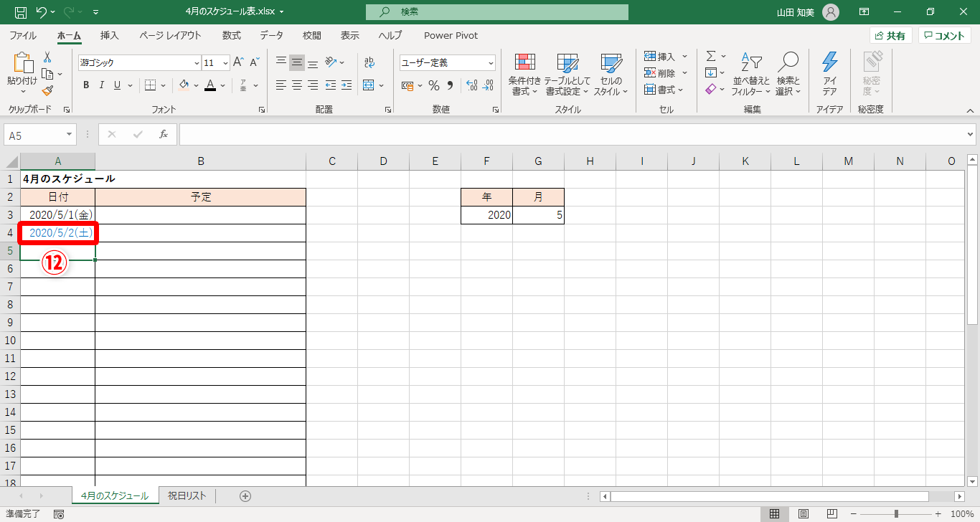
Task: Switch to Normal view icon
Action: click(x=775, y=514)
